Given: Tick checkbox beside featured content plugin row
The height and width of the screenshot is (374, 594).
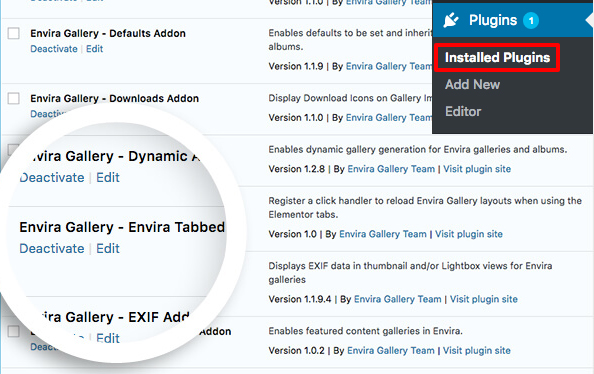Looking at the screenshot, I should (14, 332).
